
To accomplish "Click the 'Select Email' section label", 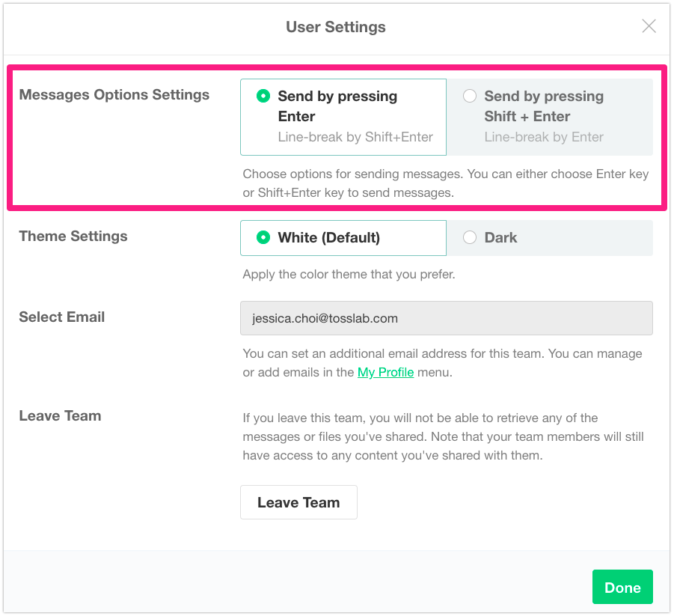I will pyautogui.click(x=62, y=317).
